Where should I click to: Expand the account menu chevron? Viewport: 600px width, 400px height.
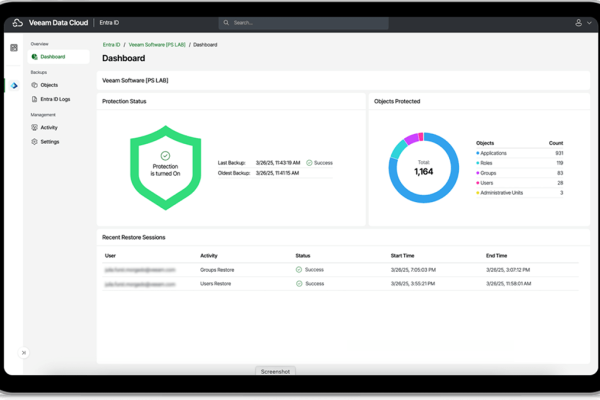(589, 23)
